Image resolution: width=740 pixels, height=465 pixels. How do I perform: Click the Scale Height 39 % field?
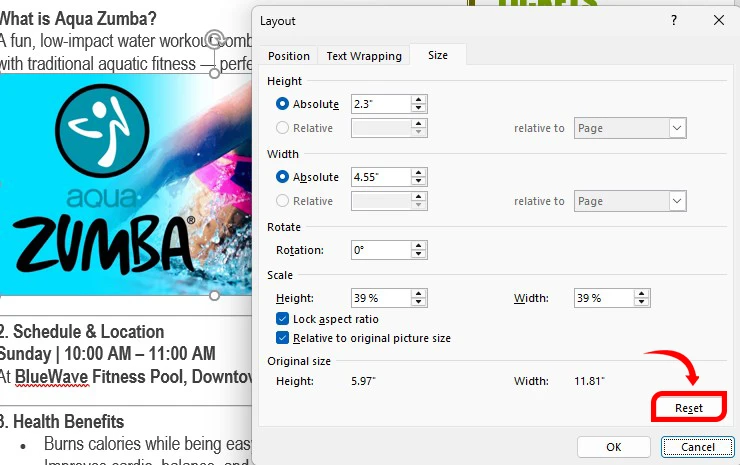[381, 298]
